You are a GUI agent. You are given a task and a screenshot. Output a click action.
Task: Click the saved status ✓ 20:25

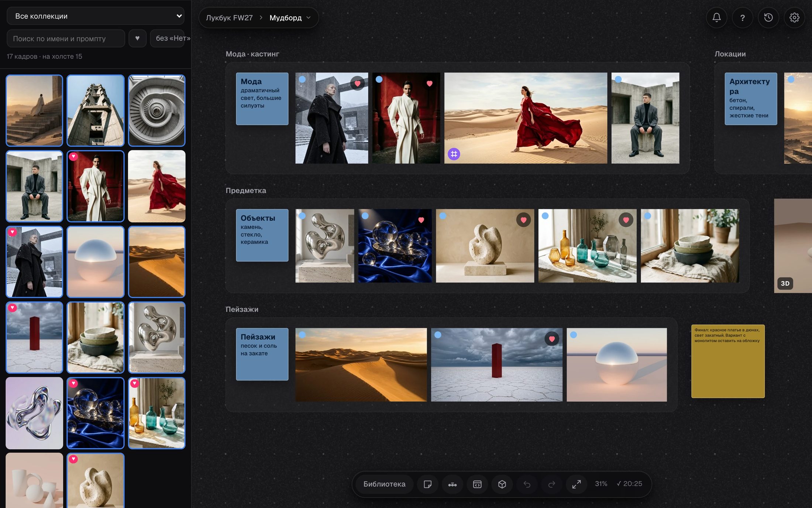coord(630,484)
